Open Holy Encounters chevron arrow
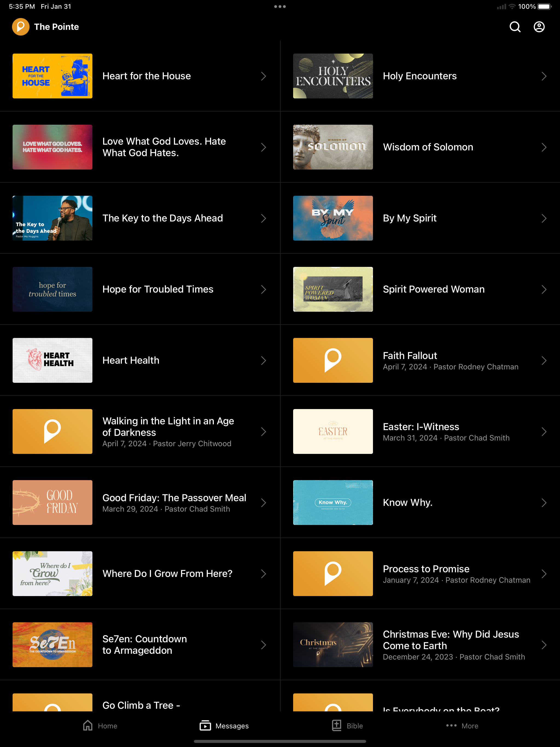 [x=544, y=76]
